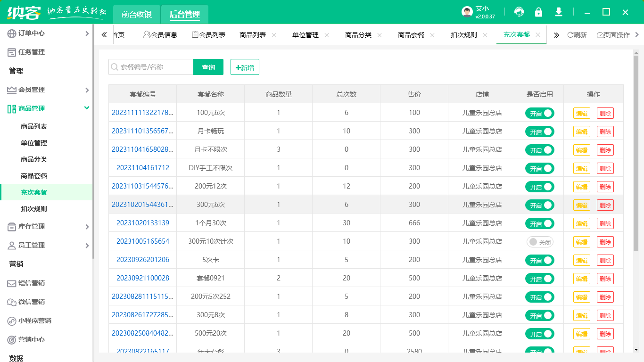The image size is (644, 362).
Task: Click the 刷新 refresh button
Action: (577, 35)
